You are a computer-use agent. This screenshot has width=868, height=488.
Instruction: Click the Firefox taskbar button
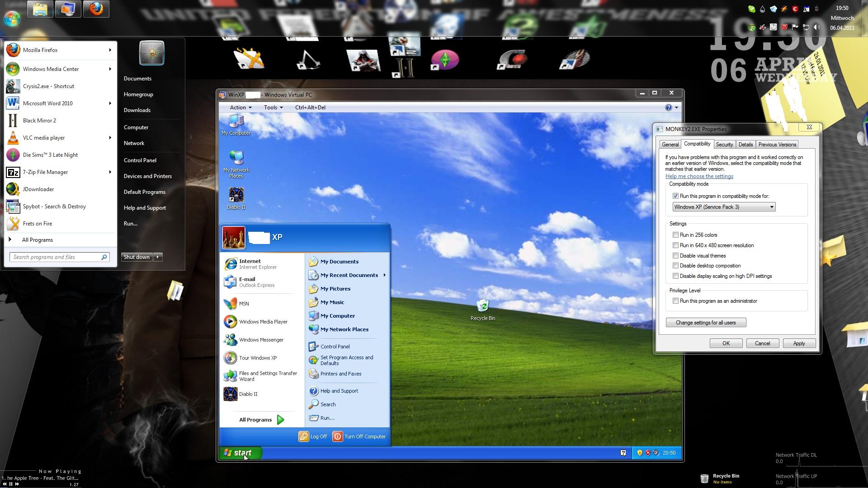click(96, 9)
